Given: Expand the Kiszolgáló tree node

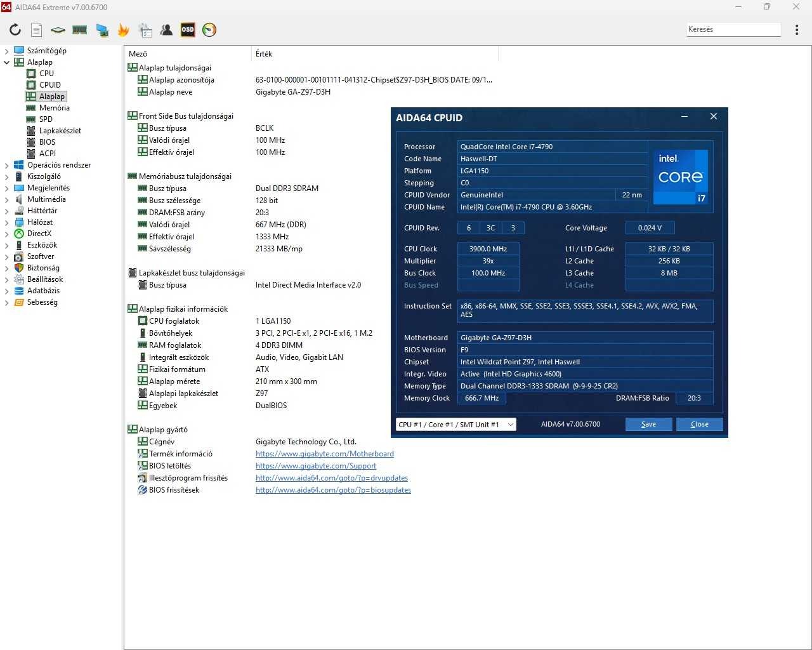Looking at the screenshot, I should (6, 176).
